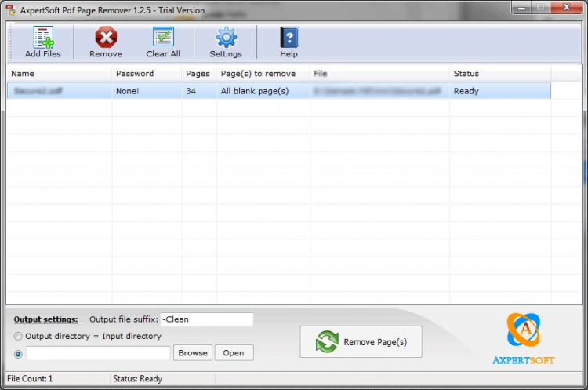Click the Browse button
The image size is (588, 390).
click(193, 353)
